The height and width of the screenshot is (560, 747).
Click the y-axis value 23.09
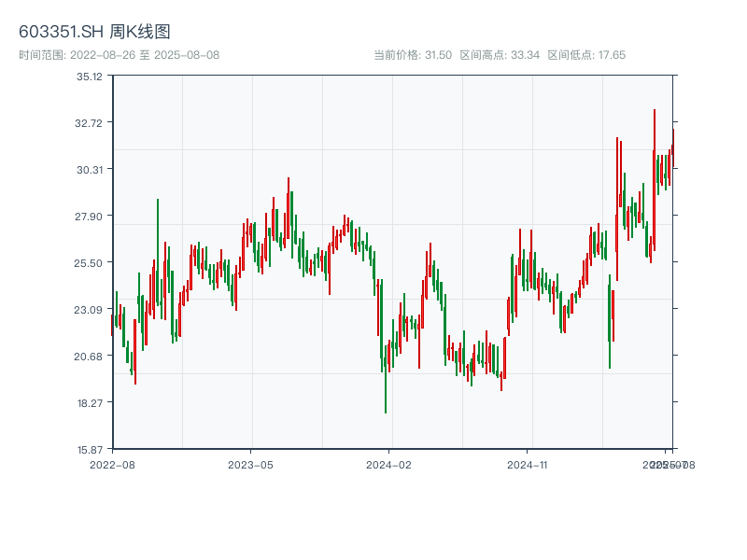[x=89, y=310]
